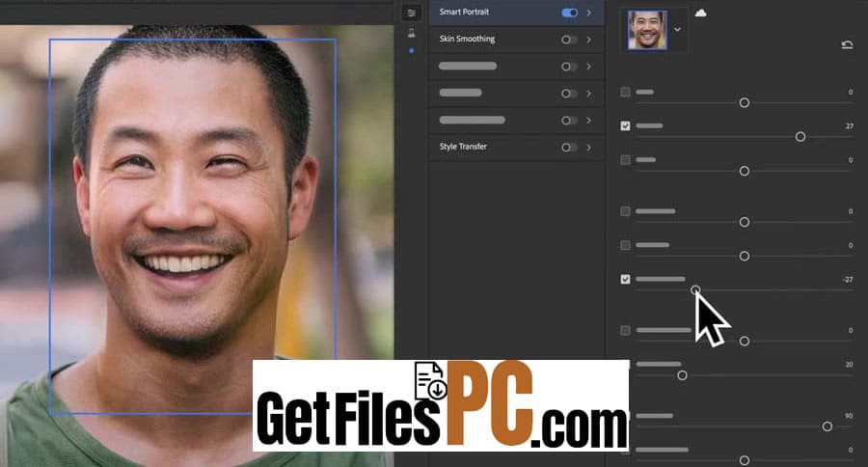The height and width of the screenshot is (467, 868).
Task: Click the slider handle set to 20
Action: (x=682, y=375)
